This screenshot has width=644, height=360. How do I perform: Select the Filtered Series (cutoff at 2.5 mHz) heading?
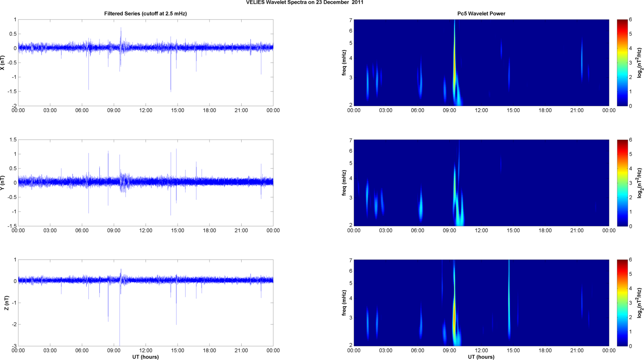tap(146, 14)
